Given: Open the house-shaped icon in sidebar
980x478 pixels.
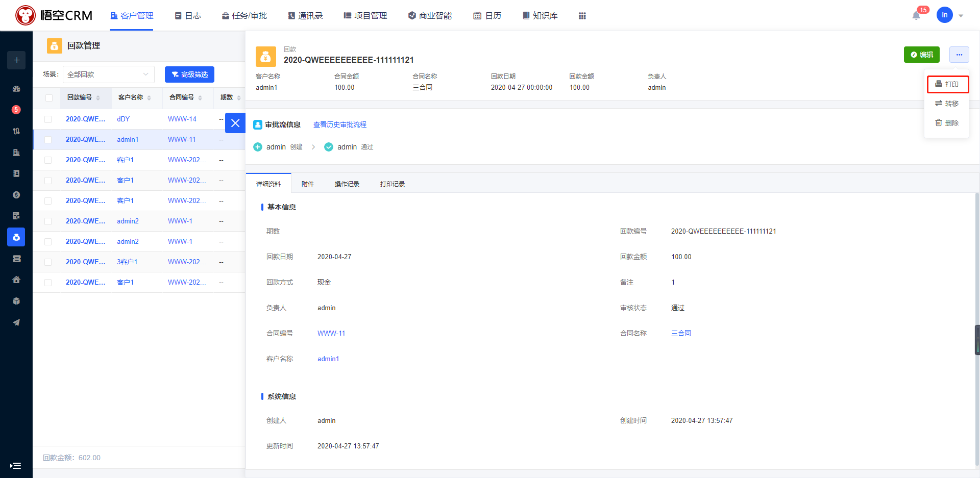Looking at the screenshot, I should click(x=16, y=280).
